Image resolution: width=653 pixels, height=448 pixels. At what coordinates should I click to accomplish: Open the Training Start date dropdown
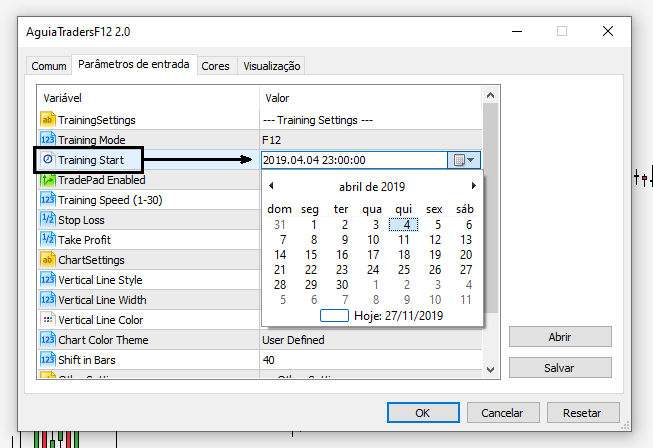click(x=465, y=160)
